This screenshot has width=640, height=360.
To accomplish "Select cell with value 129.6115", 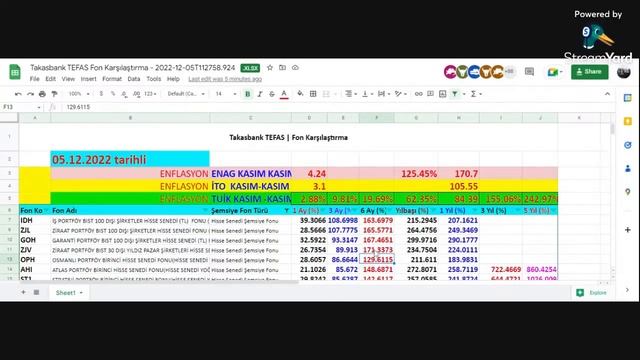I will 377,260.
